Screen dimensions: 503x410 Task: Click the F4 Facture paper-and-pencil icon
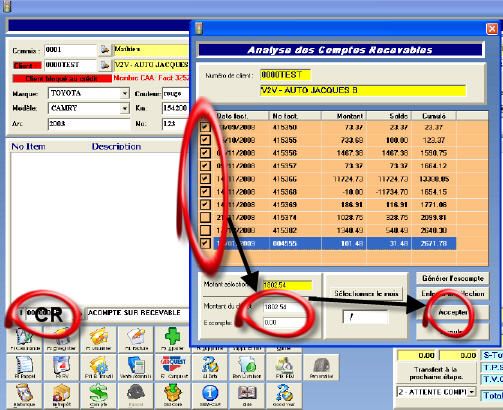pos(136,339)
